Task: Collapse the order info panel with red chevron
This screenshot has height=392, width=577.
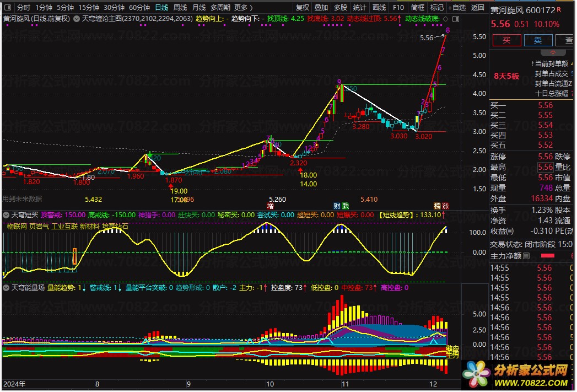Action: coord(552,52)
